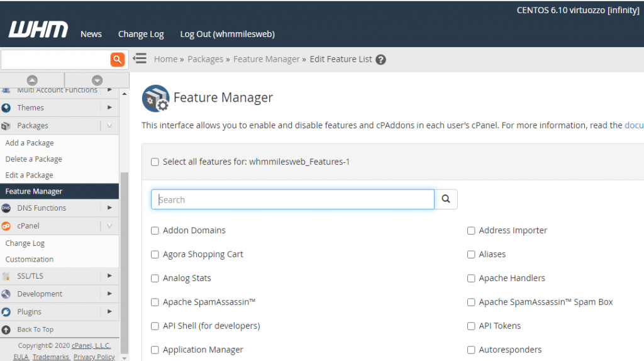
Task: Click the sidebar vertical scrollbar
Action: tap(125, 263)
